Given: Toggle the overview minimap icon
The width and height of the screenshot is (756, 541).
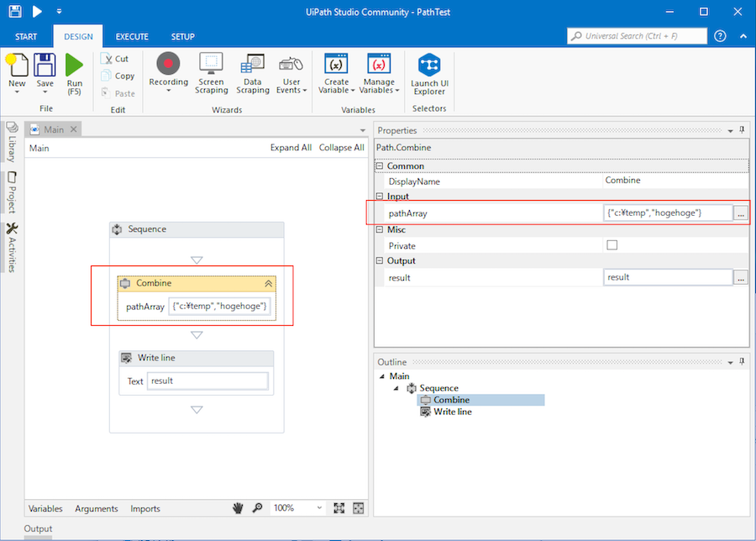Looking at the screenshot, I should tap(358, 508).
